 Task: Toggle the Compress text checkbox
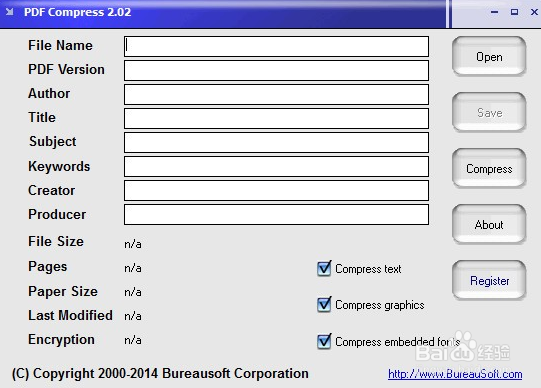324,268
